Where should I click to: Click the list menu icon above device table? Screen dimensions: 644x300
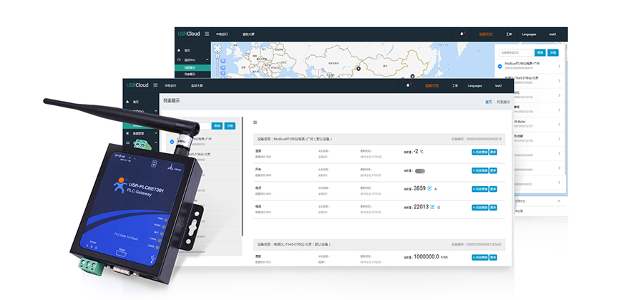pos(255,122)
